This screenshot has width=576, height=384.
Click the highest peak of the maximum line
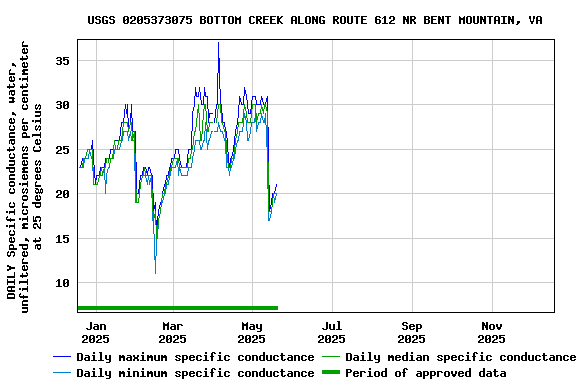(x=219, y=43)
